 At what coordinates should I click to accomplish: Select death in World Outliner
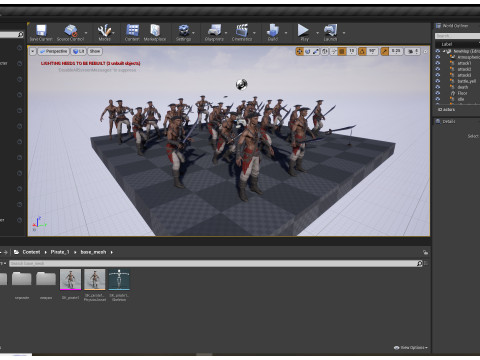[x=462, y=87]
